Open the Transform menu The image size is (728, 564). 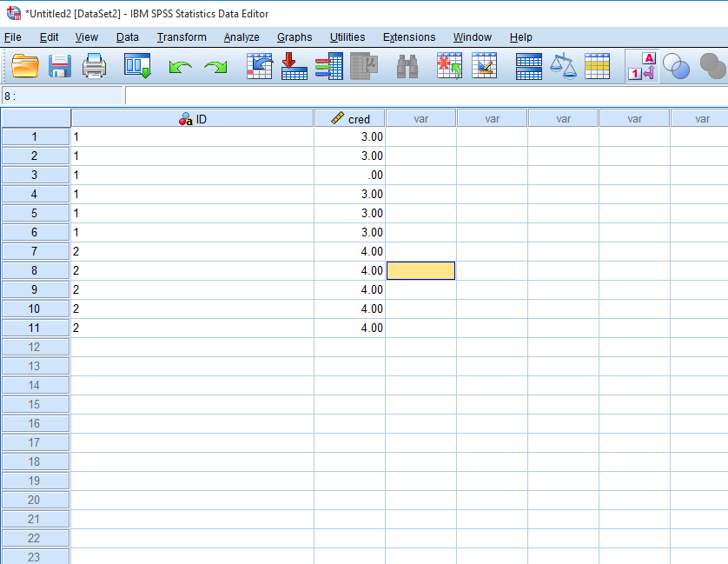coord(182,37)
